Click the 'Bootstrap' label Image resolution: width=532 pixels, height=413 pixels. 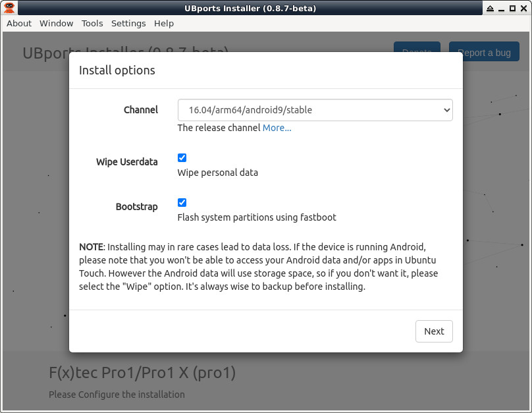[137, 207]
